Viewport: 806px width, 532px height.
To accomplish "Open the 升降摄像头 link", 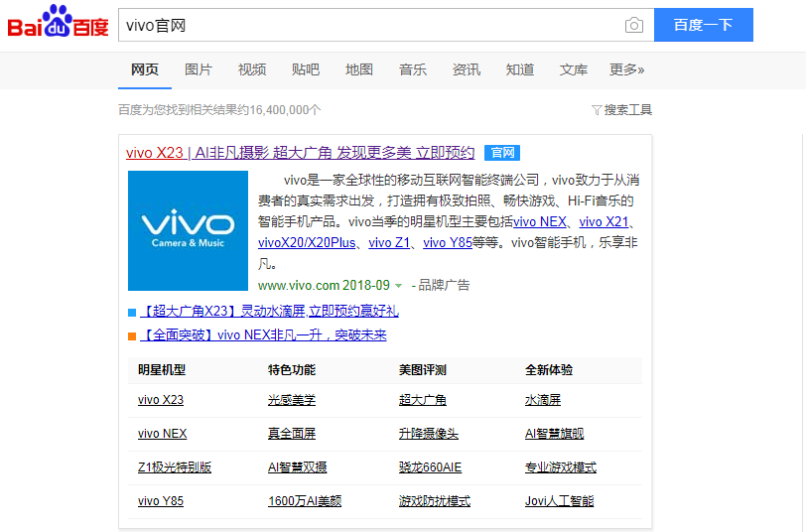I will pos(429,434).
